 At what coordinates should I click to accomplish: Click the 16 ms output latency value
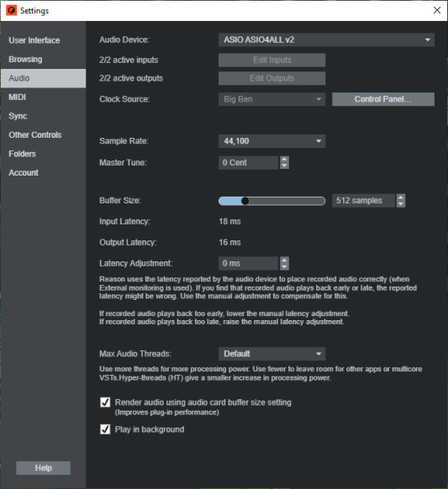coord(229,242)
